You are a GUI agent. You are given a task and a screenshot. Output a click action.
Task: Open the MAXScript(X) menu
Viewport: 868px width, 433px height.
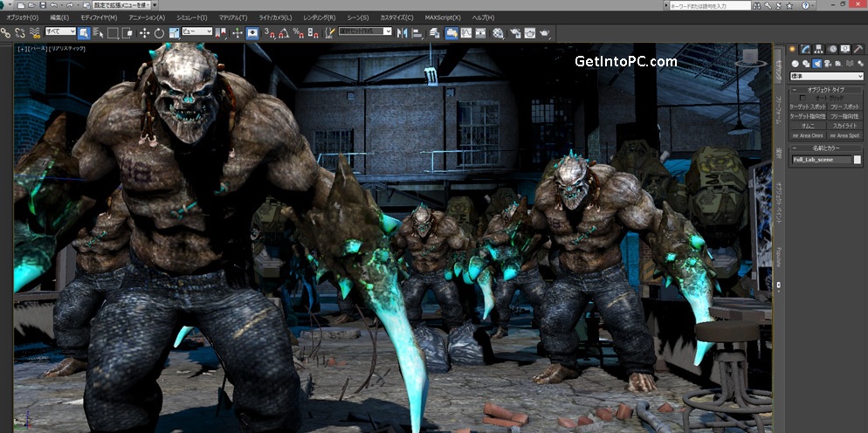click(443, 17)
